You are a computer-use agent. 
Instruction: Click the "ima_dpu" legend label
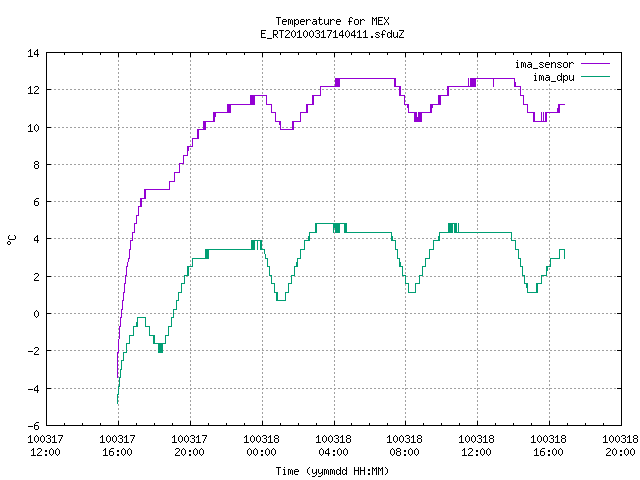click(x=553, y=77)
